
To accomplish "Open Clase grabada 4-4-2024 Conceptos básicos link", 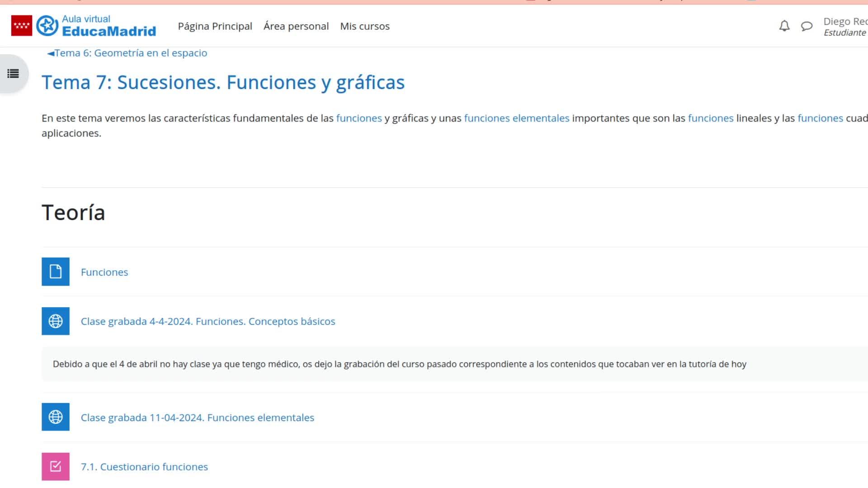I will coord(208,321).
